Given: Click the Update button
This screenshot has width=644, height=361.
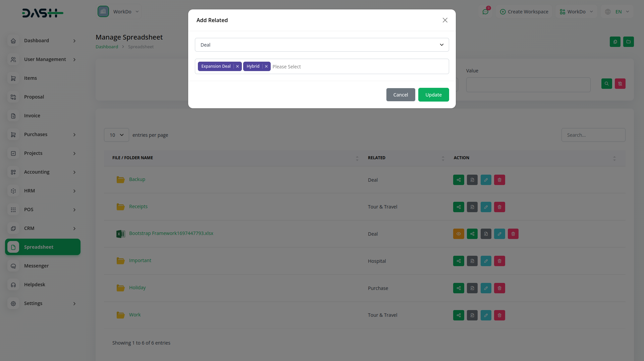Looking at the screenshot, I should 433,95.
